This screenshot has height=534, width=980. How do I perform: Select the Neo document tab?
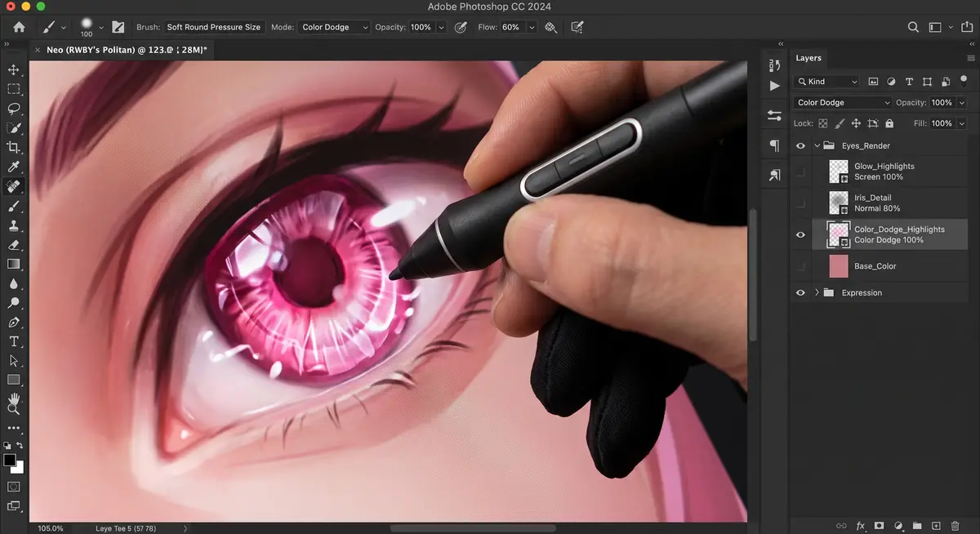121,50
